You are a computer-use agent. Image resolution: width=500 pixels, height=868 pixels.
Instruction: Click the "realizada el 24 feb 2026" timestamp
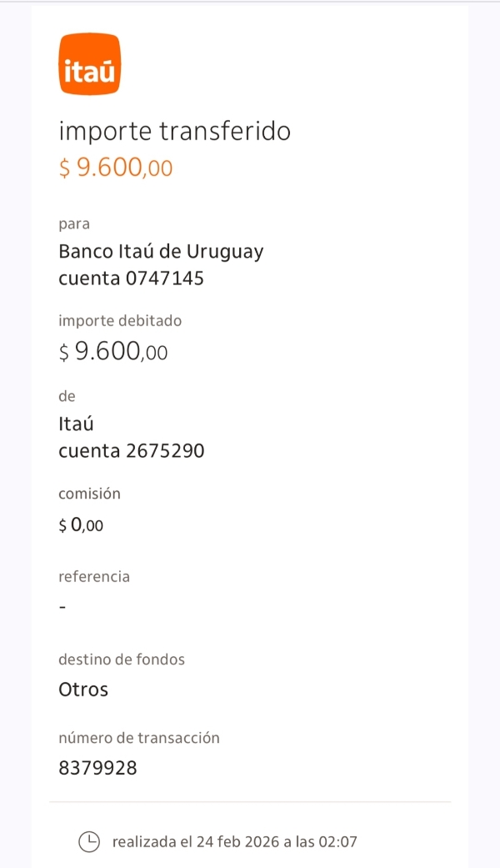pos(235,841)
